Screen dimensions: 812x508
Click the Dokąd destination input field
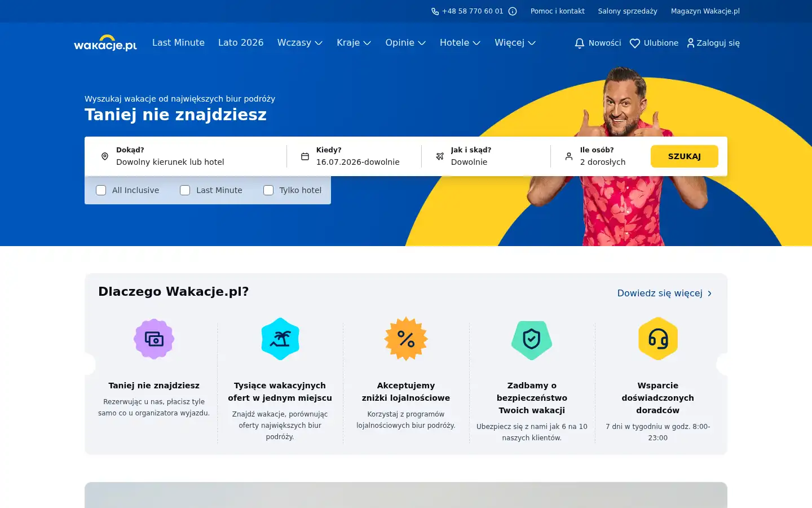pyautogui.click(x=186, y=156)
